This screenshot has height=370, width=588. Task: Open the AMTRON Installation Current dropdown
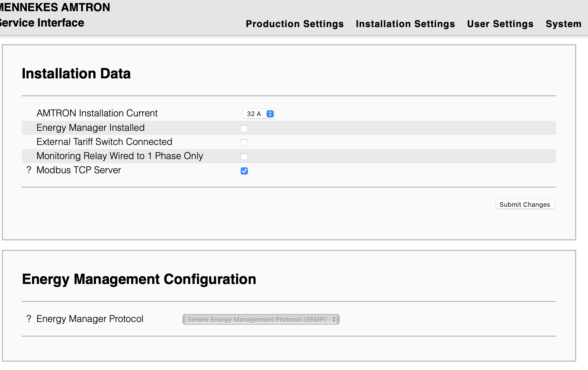point(259,114)
